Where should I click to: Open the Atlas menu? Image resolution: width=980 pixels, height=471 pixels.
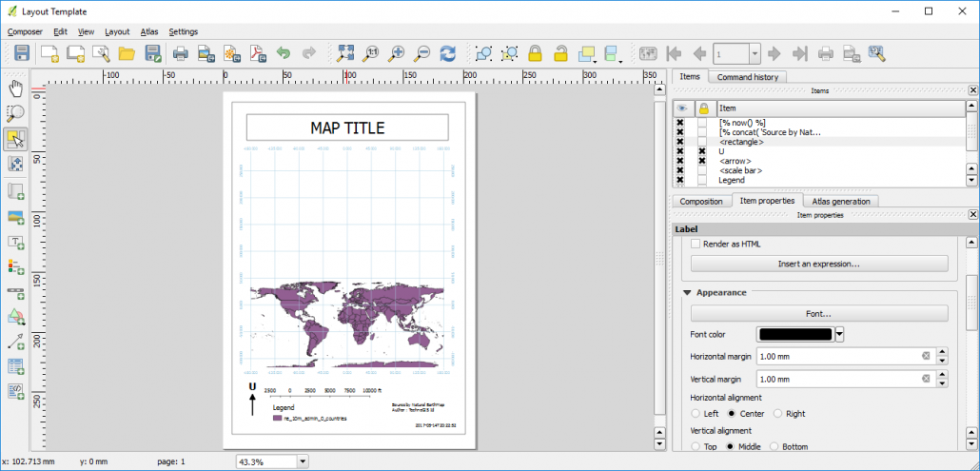149,31
